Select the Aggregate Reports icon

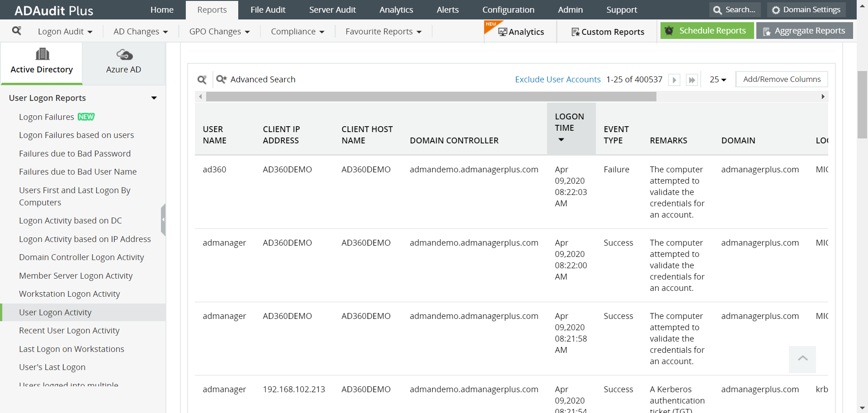(766, 31)
